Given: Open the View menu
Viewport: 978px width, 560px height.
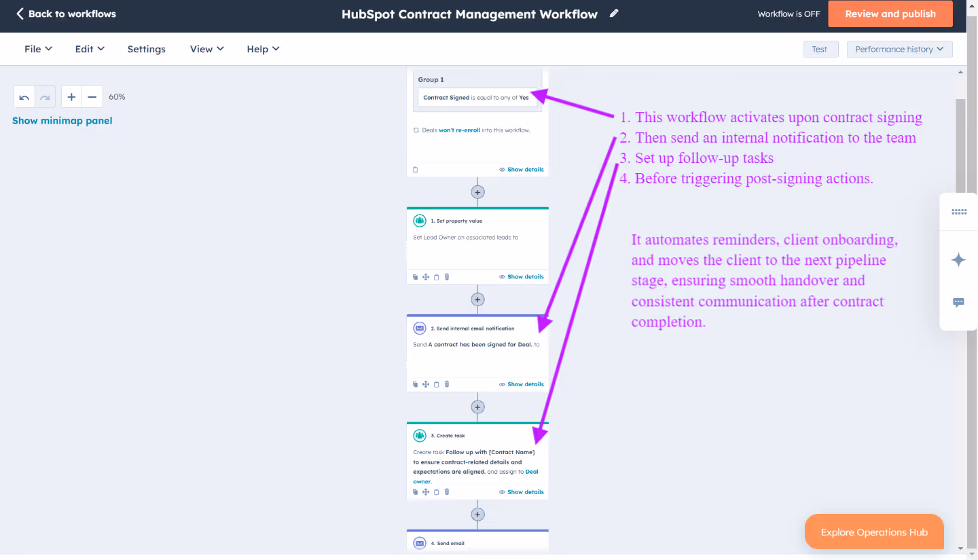Looking at the screenshot, I should point(206,48).
